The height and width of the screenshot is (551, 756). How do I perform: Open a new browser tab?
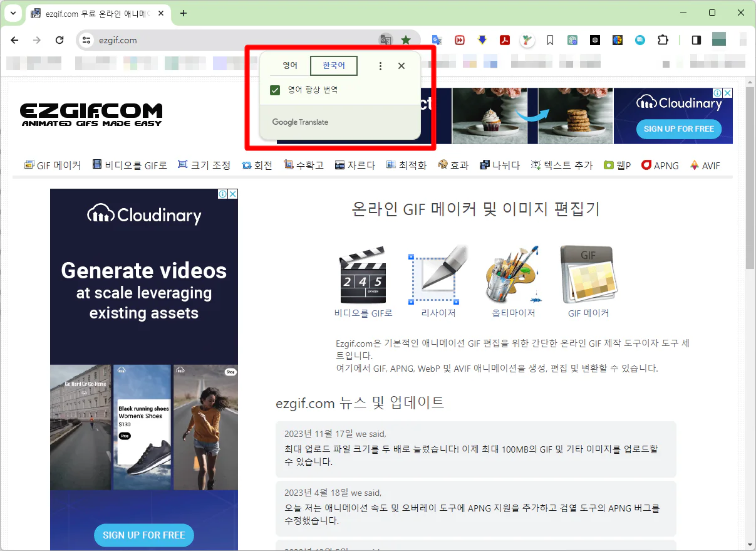pyautogui.click(x=184, y=13)
